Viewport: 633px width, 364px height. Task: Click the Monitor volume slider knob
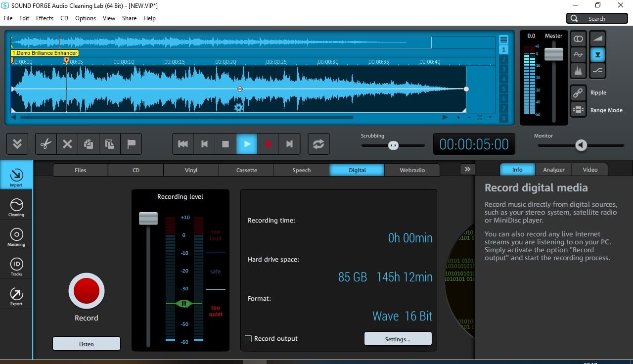(x=581, y=145)
